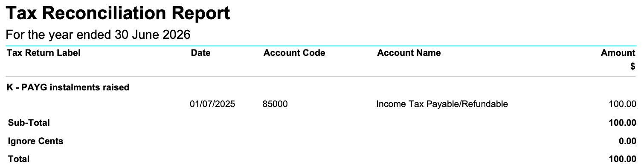644x168 pixels.
Task: Select Income Tax Payable/Refundable account name
Action: (442, 104)
